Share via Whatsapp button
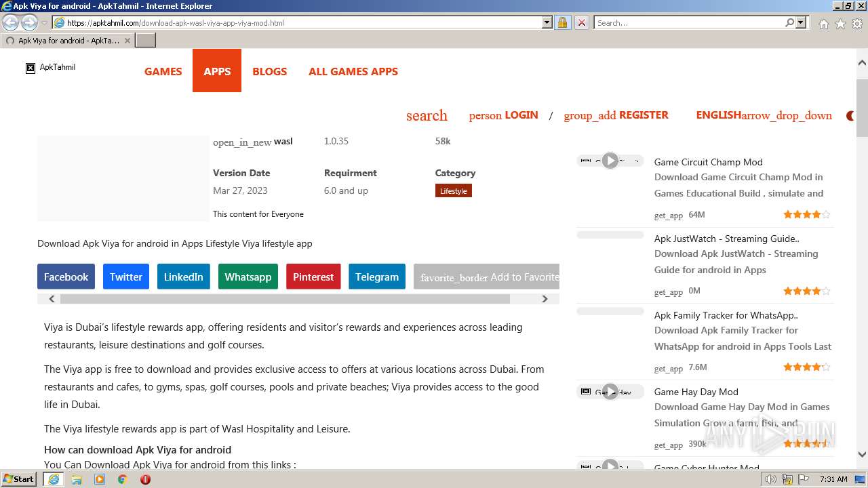Image resolution: width=868 pixels, height=488 pixels. point(248,277)
